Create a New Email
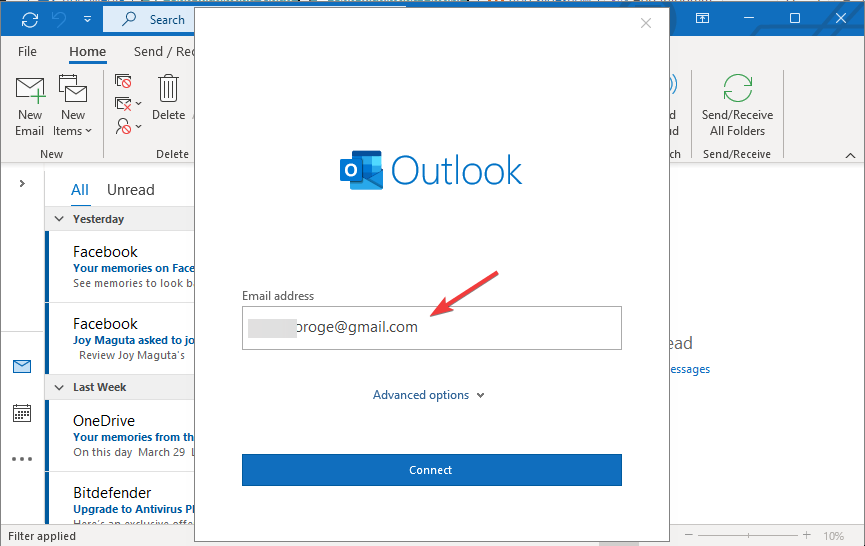The width and height of the screenshot is (865, 546). coord(30,106)
